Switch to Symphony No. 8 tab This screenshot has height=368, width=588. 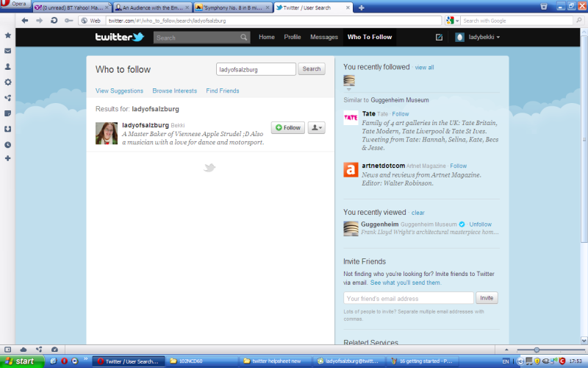click(233, 7)
